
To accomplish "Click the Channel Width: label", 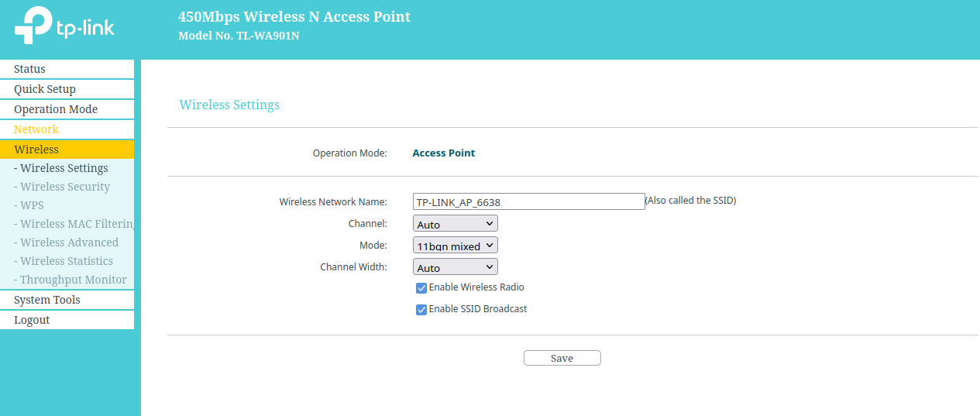I will pos(353,267).
